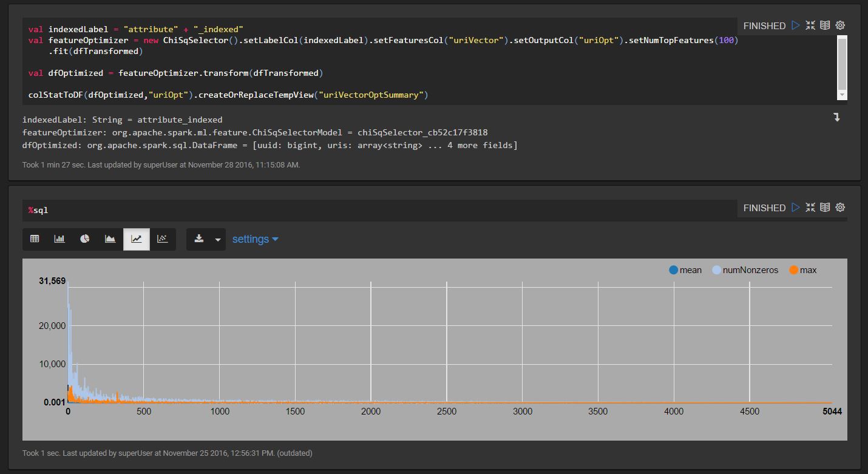Click the FINISHED status of the SQL paragraph

click(x=764, y=207)
